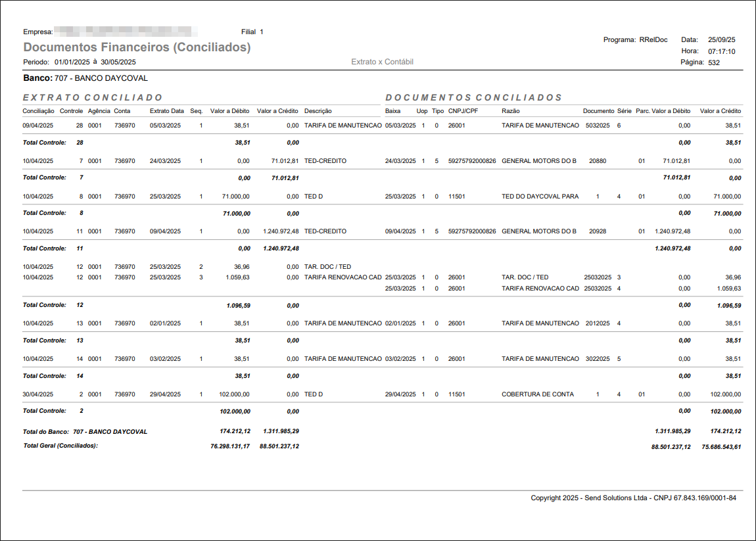Click the page number 532
The image size is (756, 541).
714,62
